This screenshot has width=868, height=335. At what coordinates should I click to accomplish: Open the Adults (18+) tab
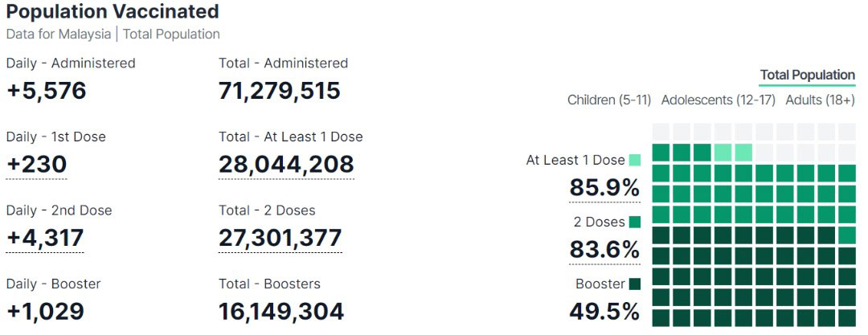(x=821, y=100)
